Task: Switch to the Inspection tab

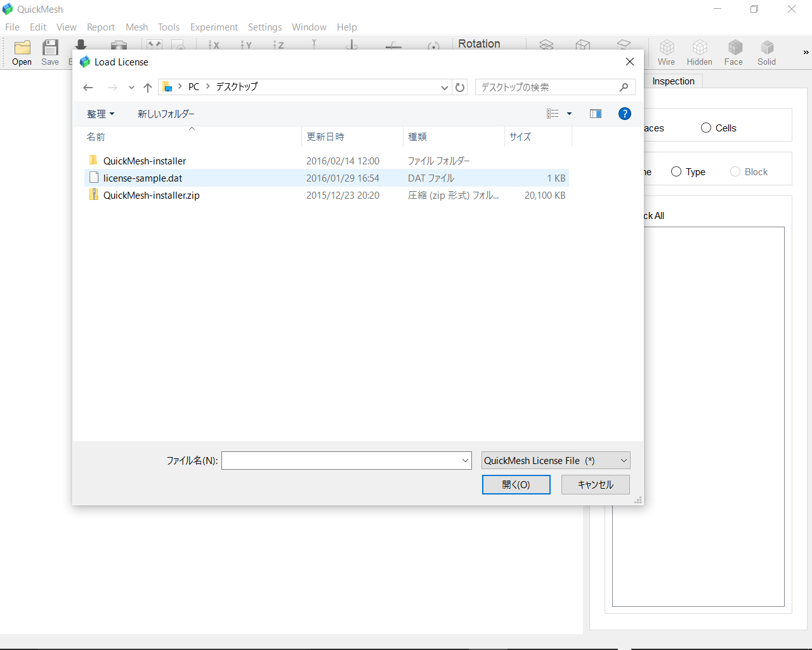Action: (x=673, y=81)
